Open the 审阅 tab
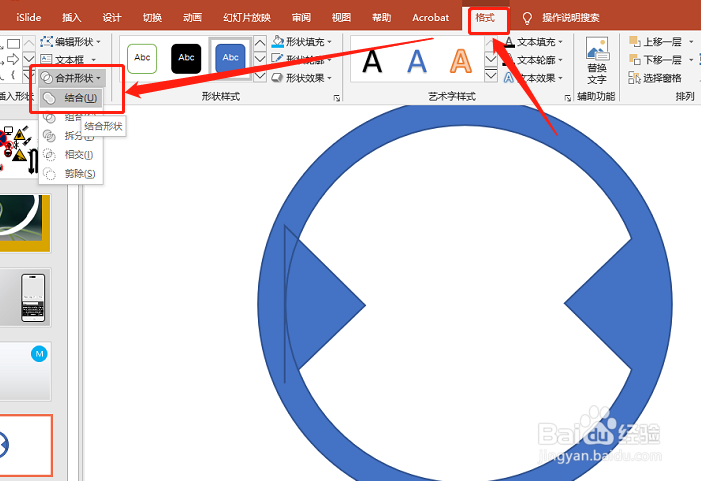Image resolution: width=701 pixels, height=481 pixels. pos(301,17)
